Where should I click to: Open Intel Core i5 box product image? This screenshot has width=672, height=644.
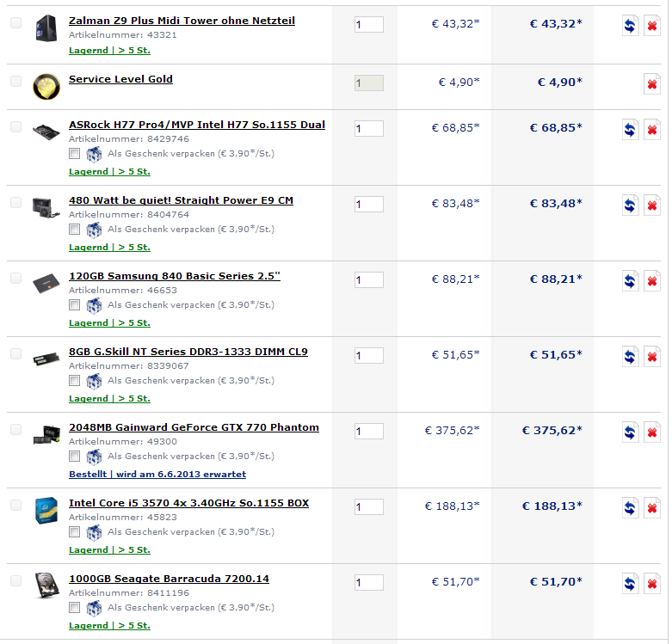click(46, 510)
